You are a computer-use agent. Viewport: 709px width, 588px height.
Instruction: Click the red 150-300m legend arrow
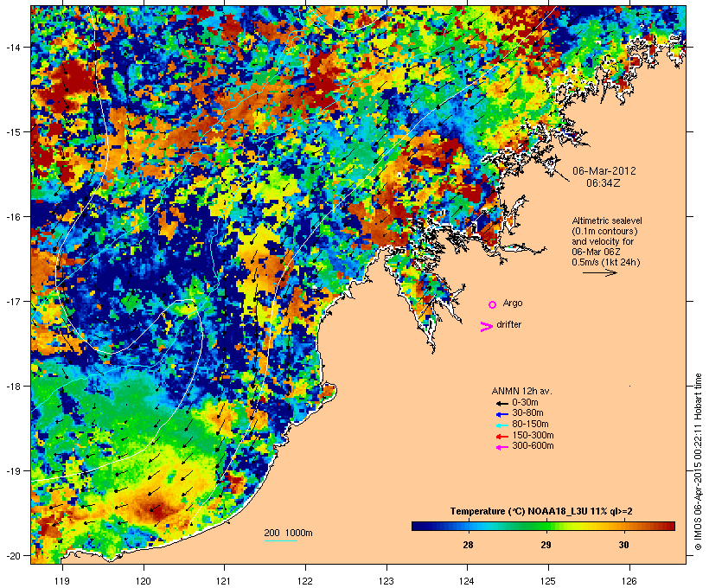(x=501, y=437)
